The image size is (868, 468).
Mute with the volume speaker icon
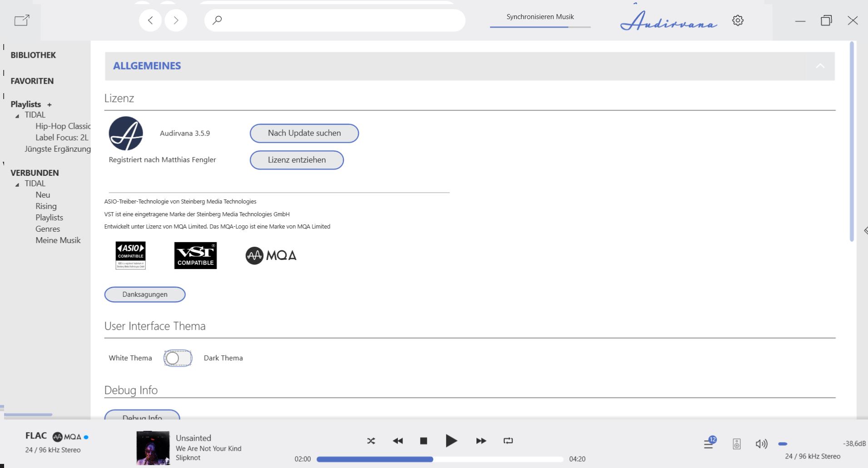click(761, 444)
